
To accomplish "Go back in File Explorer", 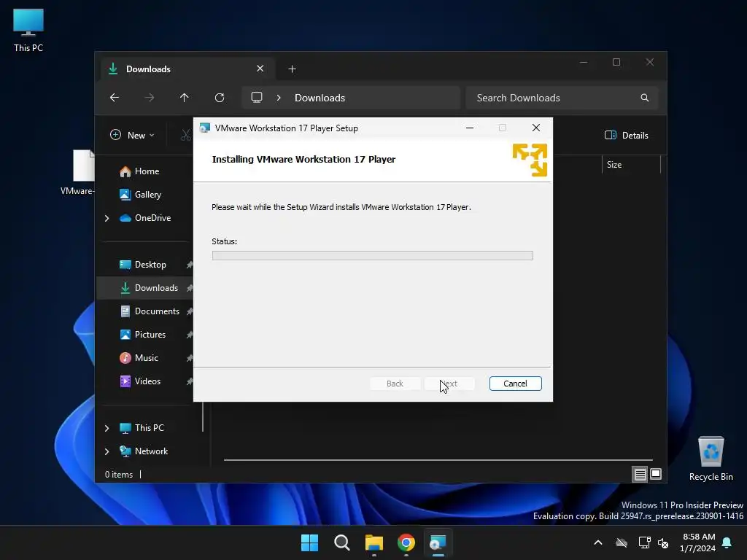I will coord(115,98).
